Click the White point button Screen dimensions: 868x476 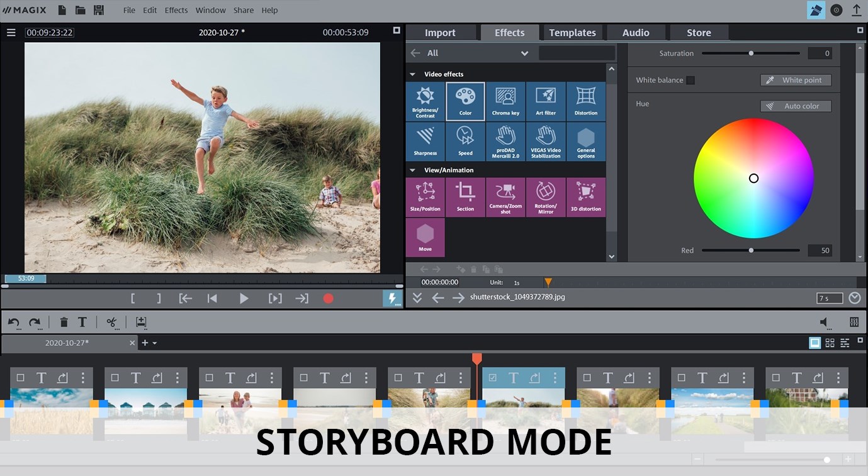pyautogui.click(x=796, y=80)
